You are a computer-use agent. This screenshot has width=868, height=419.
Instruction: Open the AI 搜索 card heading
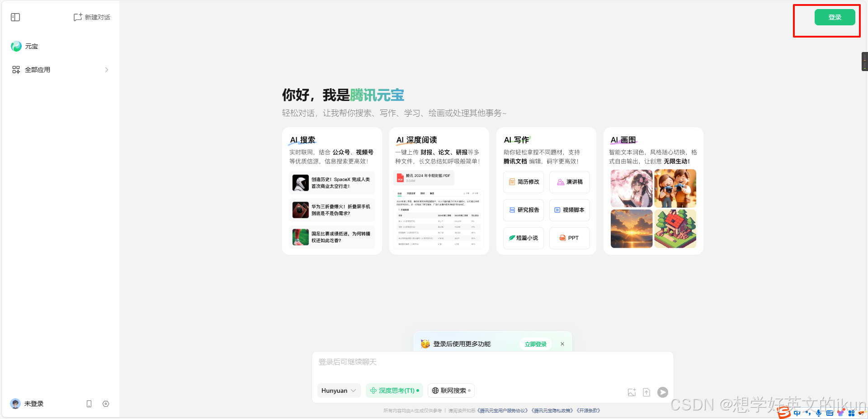click(303, 140)
